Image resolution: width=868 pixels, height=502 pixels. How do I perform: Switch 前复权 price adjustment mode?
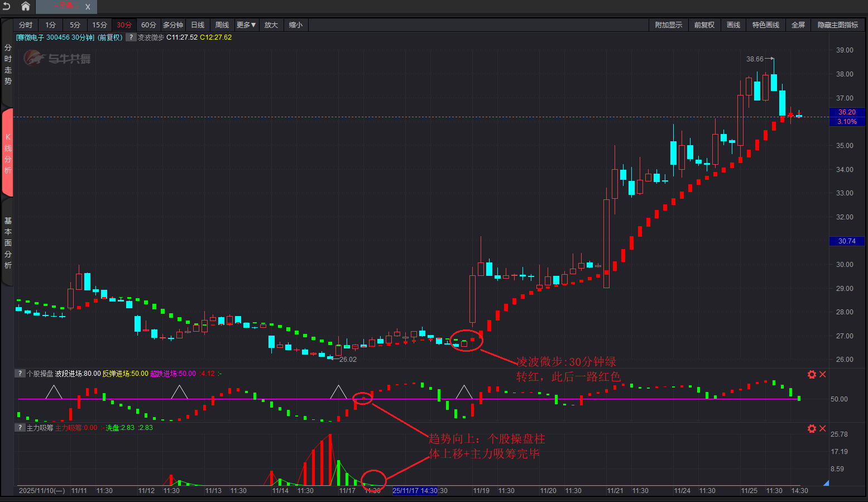coord(704,25)
